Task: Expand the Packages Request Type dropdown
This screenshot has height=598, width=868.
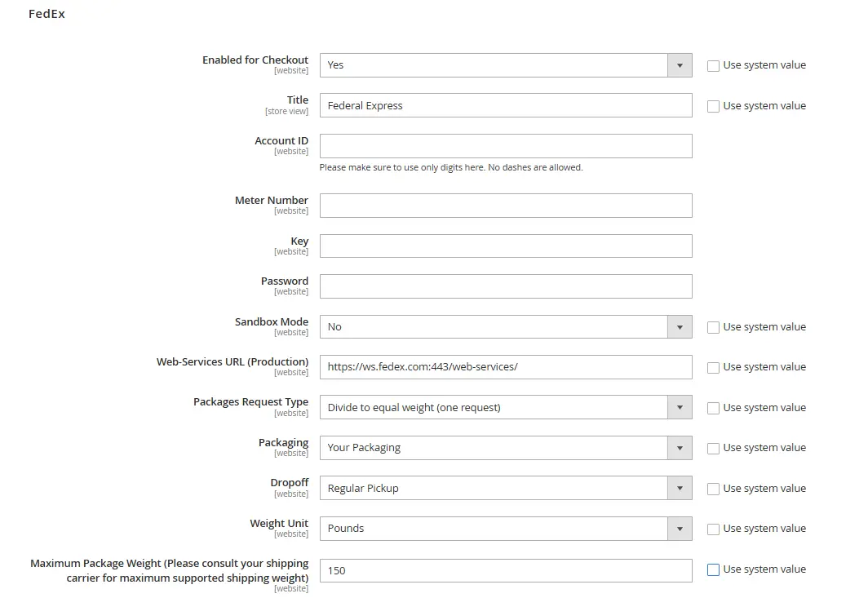Action: coord(506,407)
